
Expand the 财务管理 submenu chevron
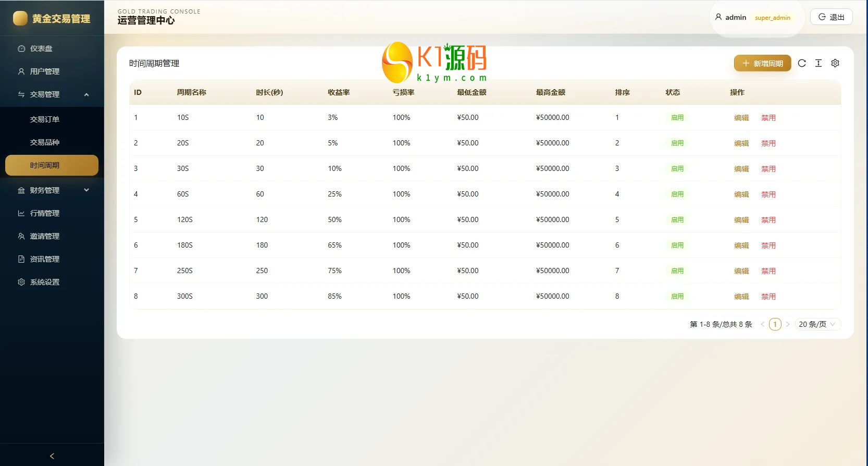coord(86,190)
